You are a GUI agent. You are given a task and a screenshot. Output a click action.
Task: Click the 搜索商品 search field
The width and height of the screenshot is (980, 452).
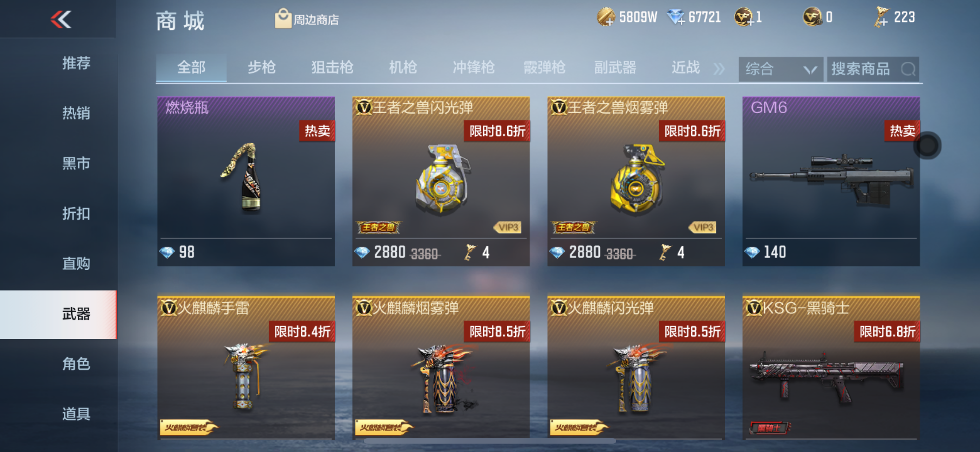pos(873,69)
